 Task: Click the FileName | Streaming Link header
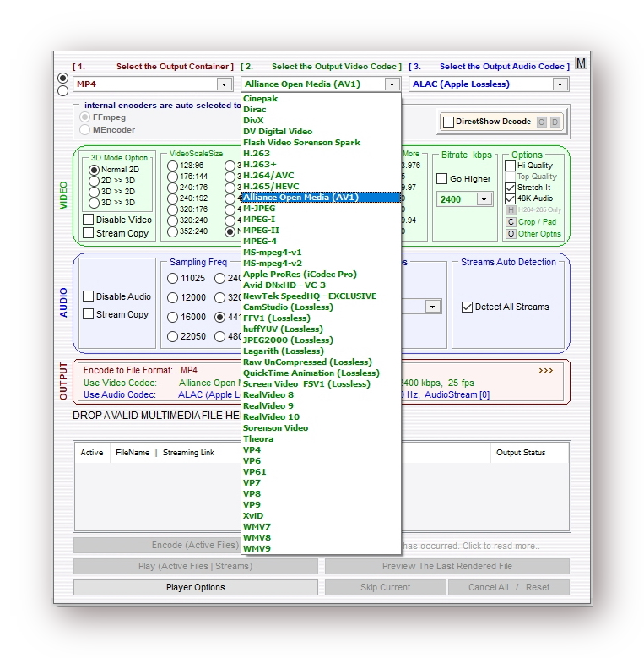[x=165, y=453]
